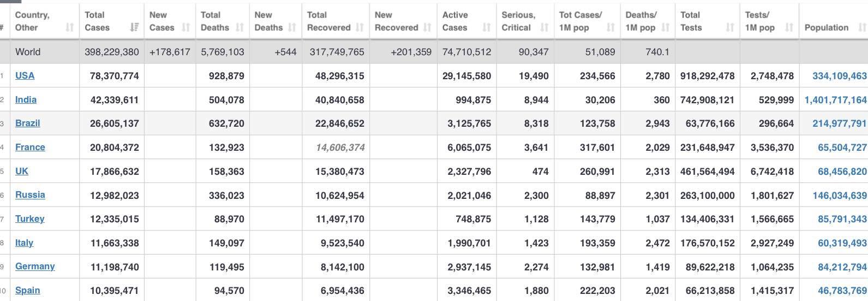
Task: Select Russia total tests 263,100,000
Action: point(708,195)
